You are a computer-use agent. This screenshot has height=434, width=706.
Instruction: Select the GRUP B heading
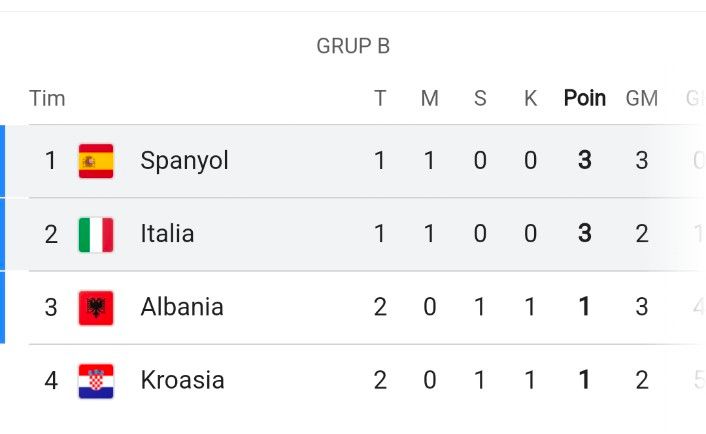tap(353, 46)
